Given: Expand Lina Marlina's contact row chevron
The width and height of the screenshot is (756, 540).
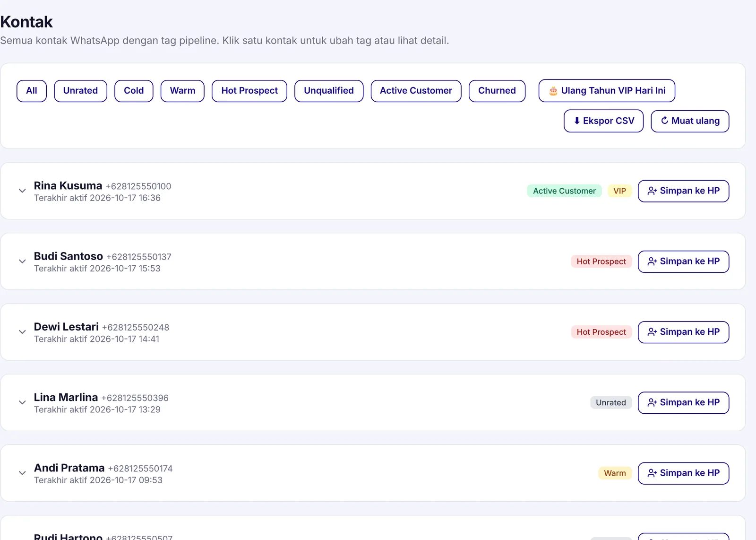Looking at the screenshot, I should pyautogui.click(x=22, y=402).
